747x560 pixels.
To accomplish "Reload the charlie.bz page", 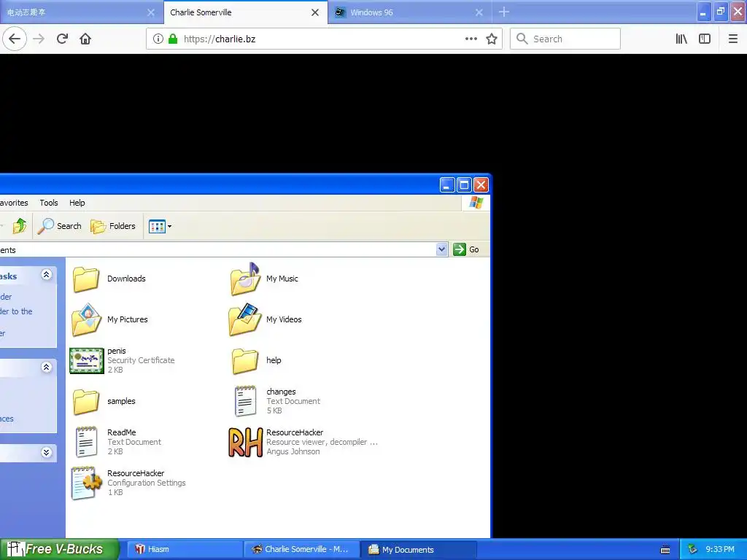I will (x=62, y=39).
